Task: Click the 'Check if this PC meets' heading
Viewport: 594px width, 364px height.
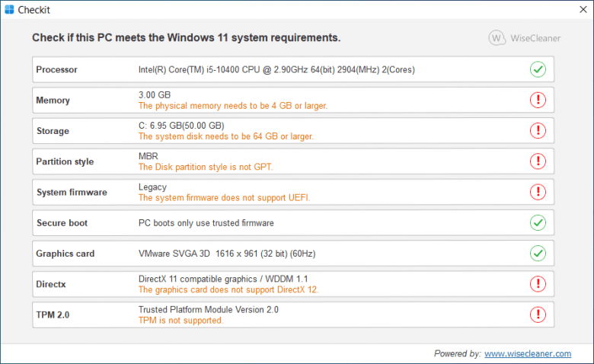Action: [x=186, y=38]
